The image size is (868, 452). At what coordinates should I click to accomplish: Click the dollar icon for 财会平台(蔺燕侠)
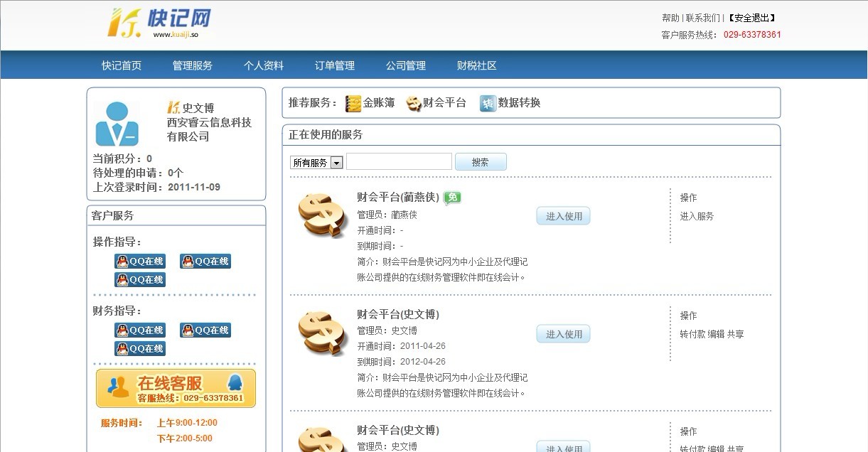pyautogui.click(x=322, y=215)
